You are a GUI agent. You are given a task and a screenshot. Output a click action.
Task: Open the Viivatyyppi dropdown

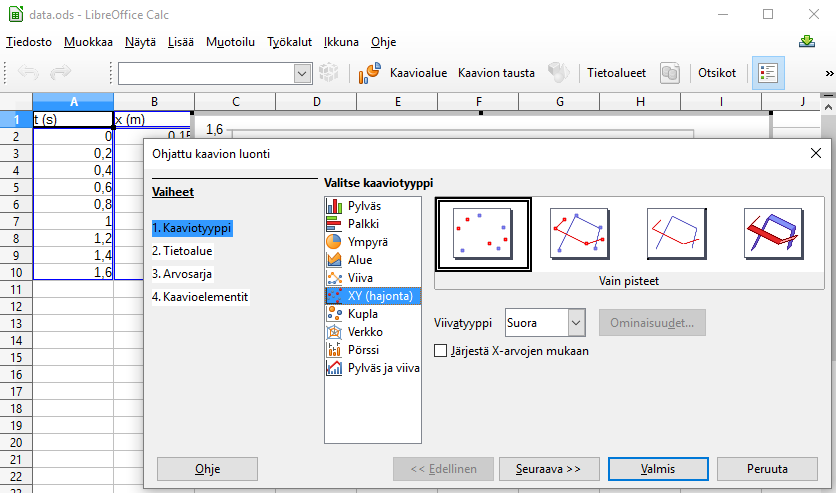pyautogui.click(x=575, y=323)
